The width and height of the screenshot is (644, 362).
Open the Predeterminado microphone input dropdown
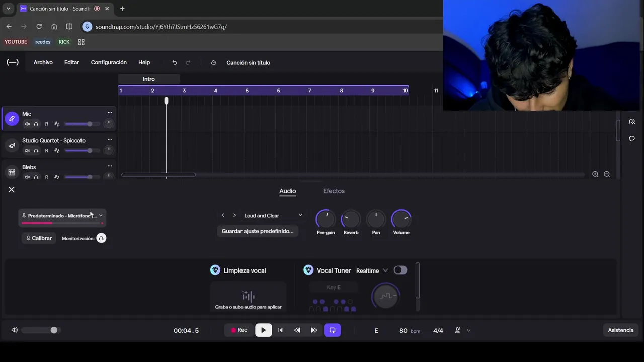[62, 217]
